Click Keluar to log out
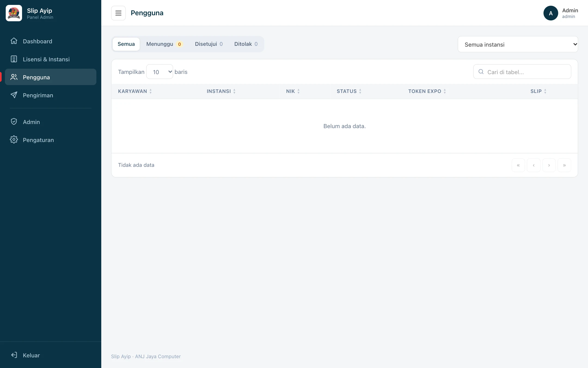Image resolution: width=588 pixels, height=368 pixels. point(51,355)
